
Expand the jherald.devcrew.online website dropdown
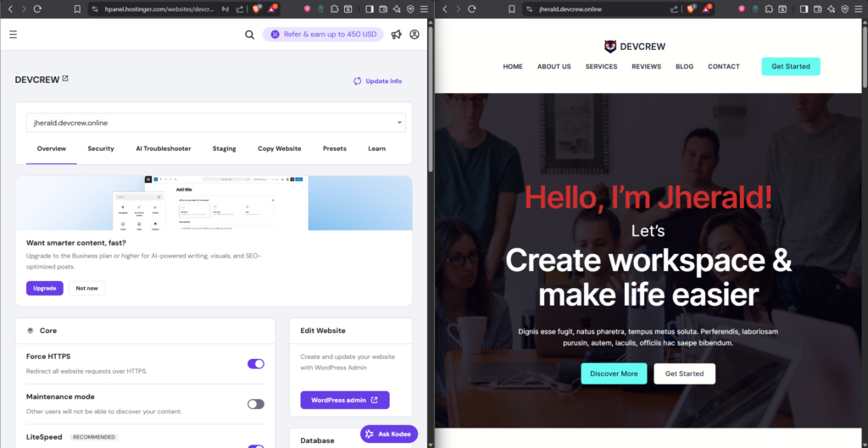tap(399, 123)
